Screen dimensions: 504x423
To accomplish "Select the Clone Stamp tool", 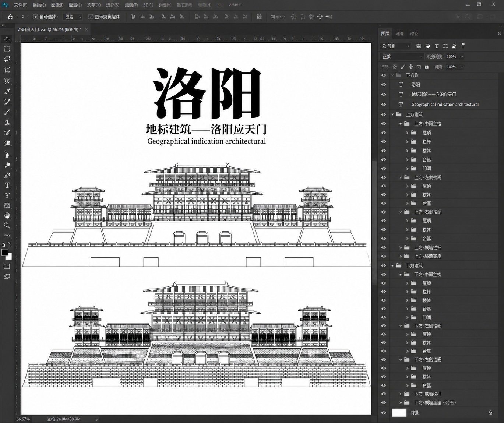I will [x=7, y=123].
